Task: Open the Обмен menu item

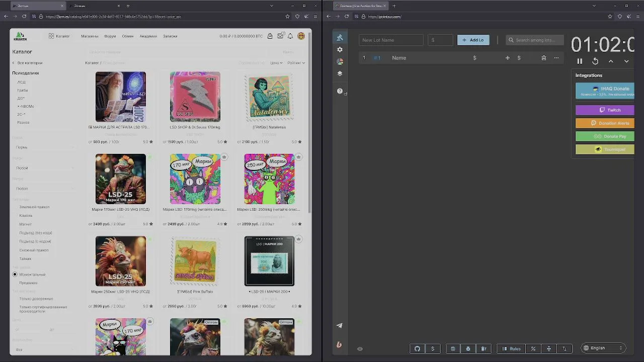Action: (x=128, y=36)
